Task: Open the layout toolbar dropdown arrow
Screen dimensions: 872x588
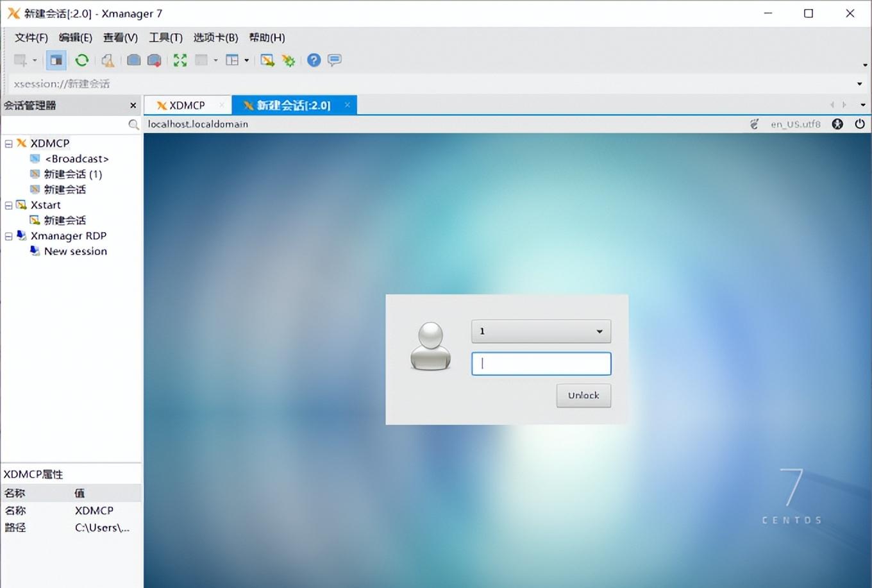Action: [247, 60]
